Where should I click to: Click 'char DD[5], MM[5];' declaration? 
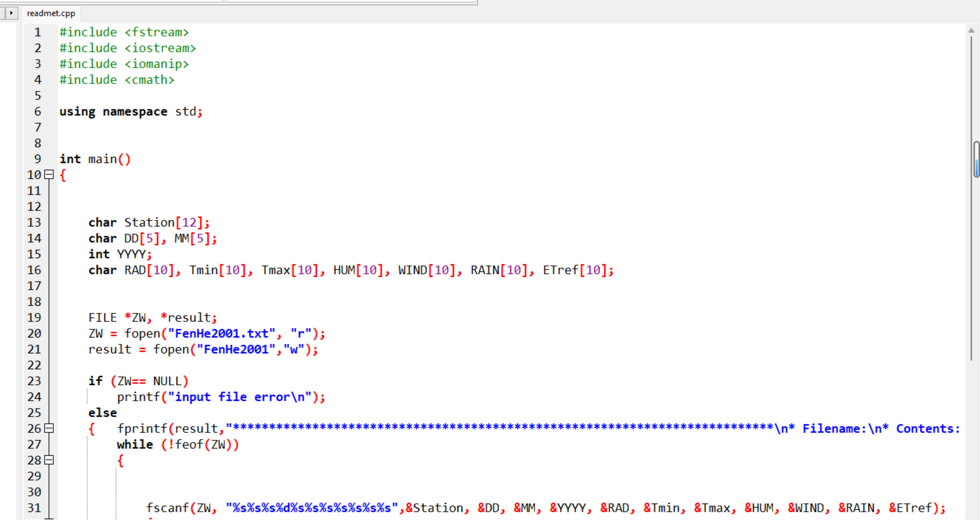point(152,238)
